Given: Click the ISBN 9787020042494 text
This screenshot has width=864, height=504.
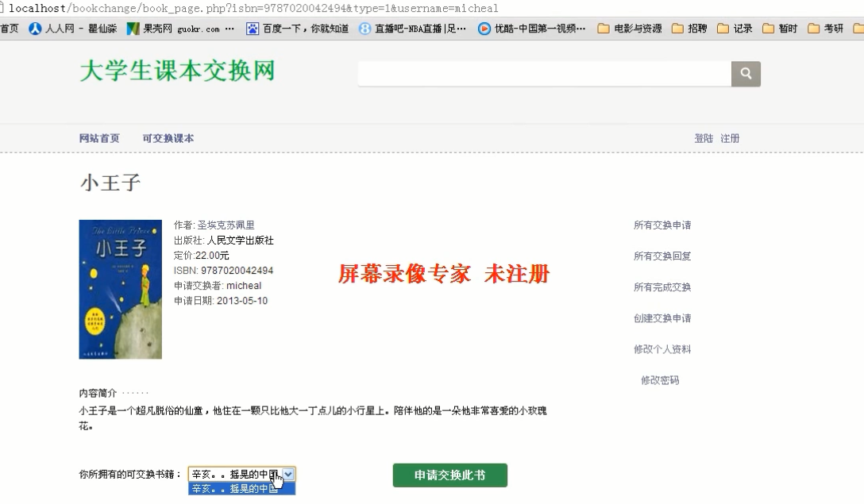Looking at the screenshot, I should point(223,271).
